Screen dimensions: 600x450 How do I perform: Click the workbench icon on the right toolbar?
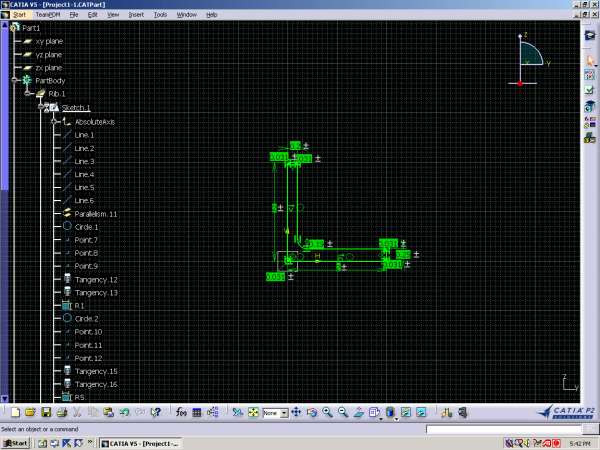coord(590,36)
